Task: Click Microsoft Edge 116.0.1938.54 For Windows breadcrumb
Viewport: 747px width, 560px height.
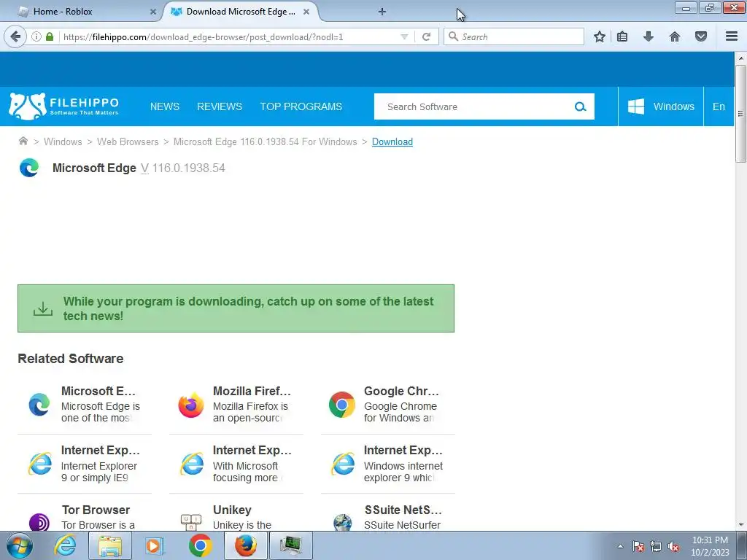Action: tap(265, 142)
